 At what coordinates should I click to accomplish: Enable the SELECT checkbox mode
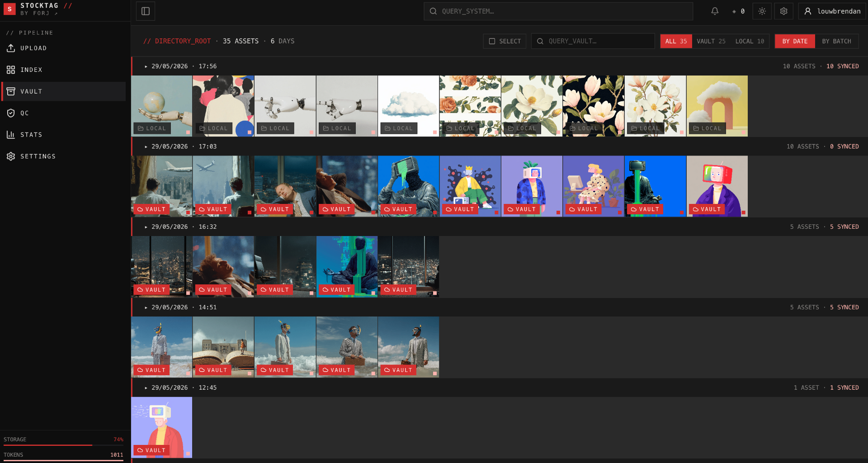(505, 41)
